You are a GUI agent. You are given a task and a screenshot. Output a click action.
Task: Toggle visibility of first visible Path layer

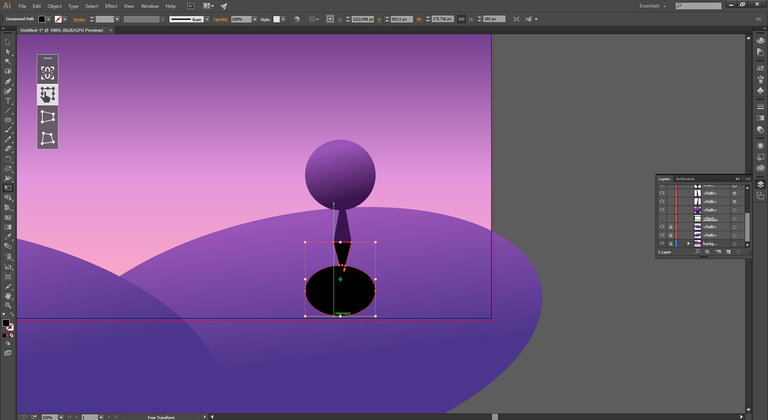(x=662, y=193)
